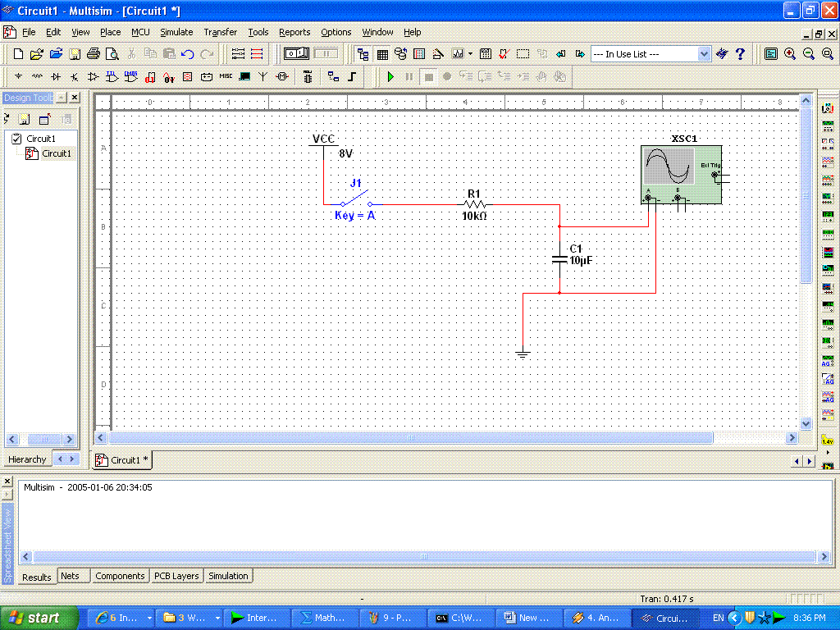Click the canvas vertical scrollbar down arrow

pyautogui.click(x=806, y=423)
